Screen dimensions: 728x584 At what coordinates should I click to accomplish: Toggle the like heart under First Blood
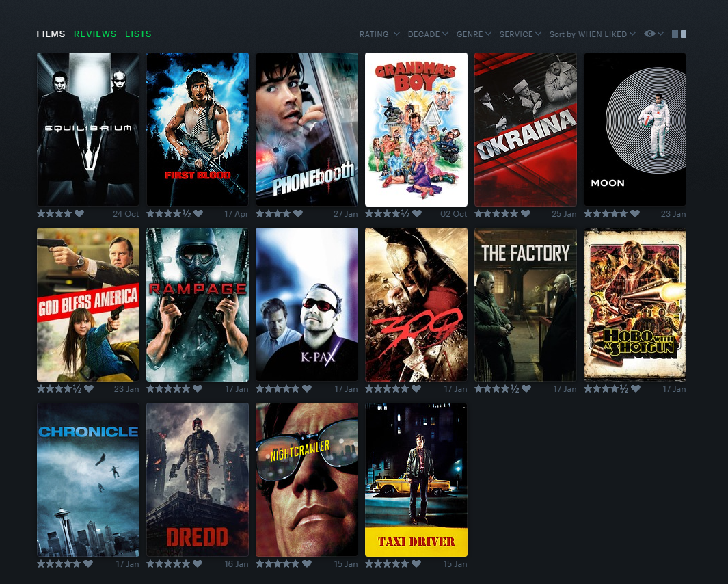click(x=198, y=214)
